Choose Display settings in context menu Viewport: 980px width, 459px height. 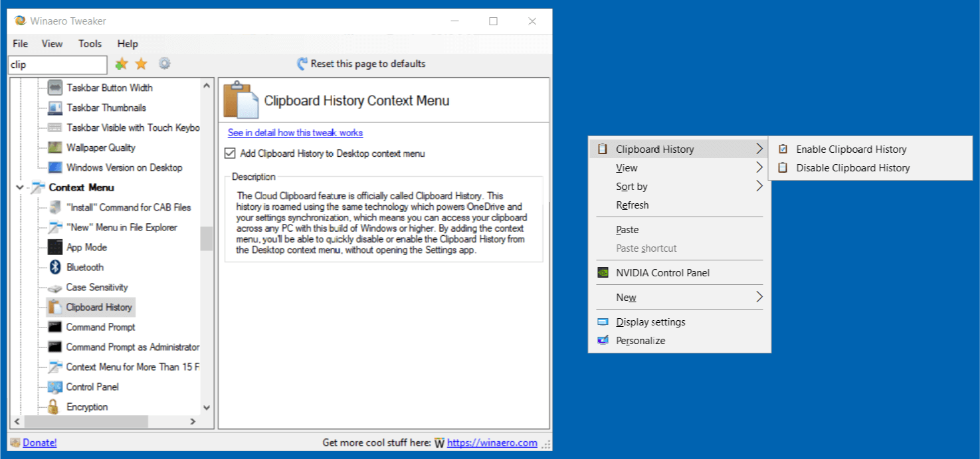click(x=679, y=322)
